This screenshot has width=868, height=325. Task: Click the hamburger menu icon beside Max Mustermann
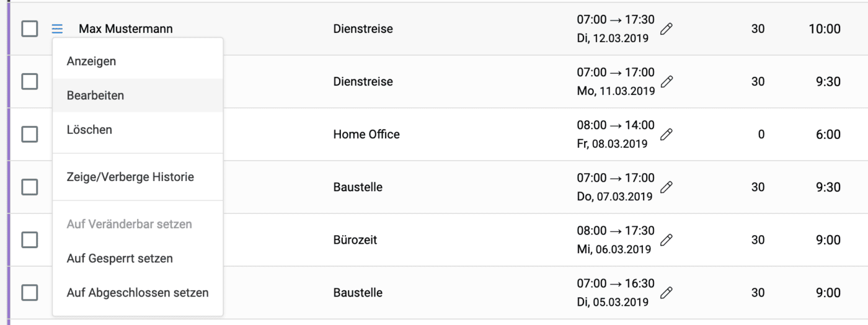tap(57, 29)
